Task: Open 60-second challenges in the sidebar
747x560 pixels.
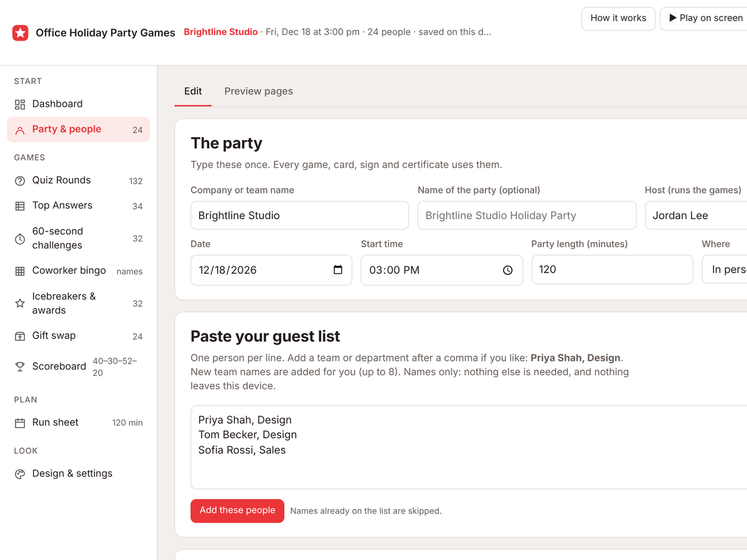Action: pyautogui.click(x=78, y=238)
